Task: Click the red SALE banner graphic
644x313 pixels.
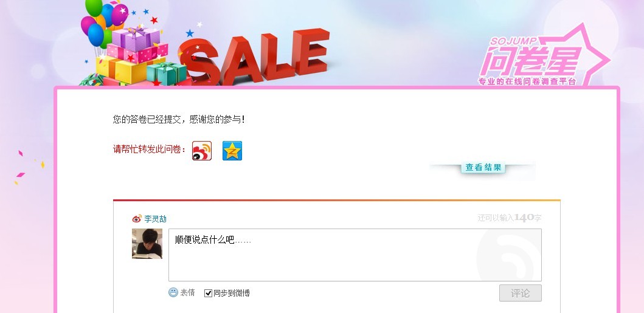Action: 255,56
